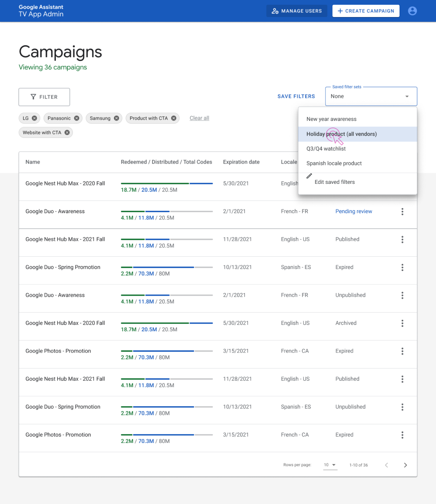Choose Spanish locale product filter set
This screenshot has width=436, height=504.
pyautogui.click(x=358, y=163)
